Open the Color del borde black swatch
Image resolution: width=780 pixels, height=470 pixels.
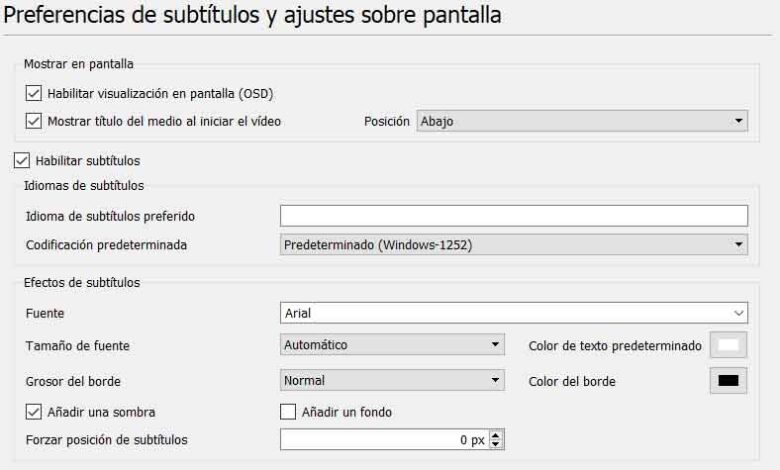pos(728,381)
